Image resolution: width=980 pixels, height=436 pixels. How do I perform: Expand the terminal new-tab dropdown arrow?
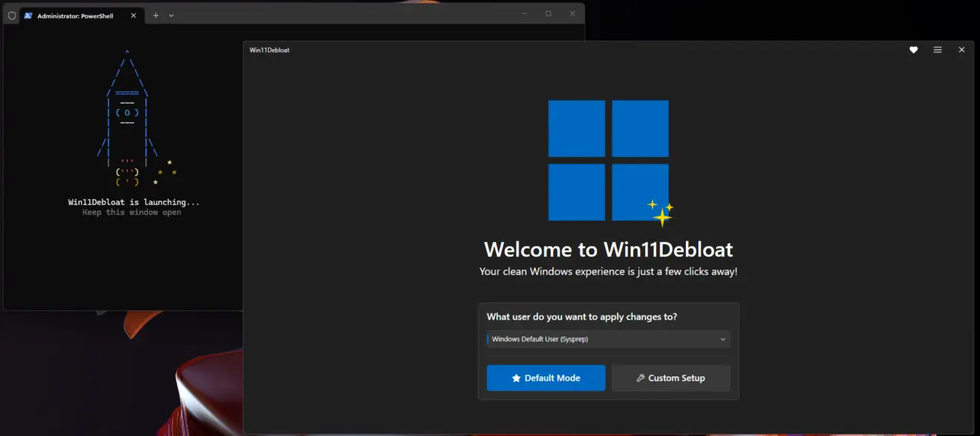(171, 15)
